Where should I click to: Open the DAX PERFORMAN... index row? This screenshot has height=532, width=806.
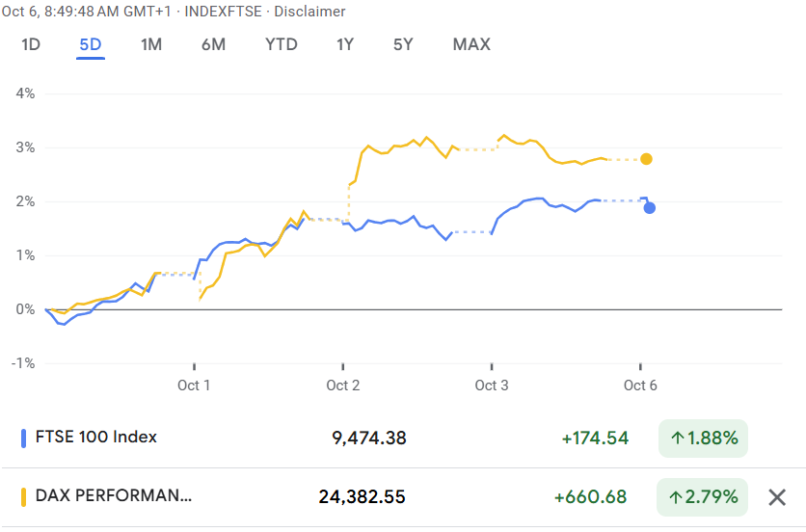114,497
